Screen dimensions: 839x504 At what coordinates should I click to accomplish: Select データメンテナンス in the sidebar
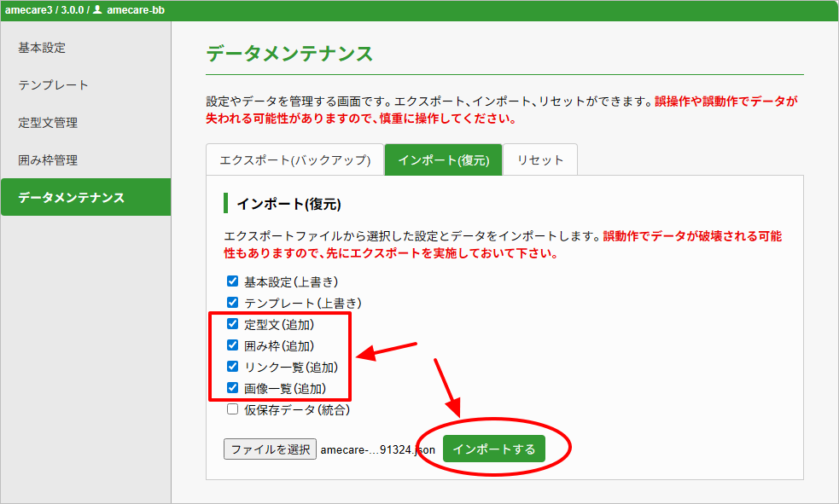72,198
